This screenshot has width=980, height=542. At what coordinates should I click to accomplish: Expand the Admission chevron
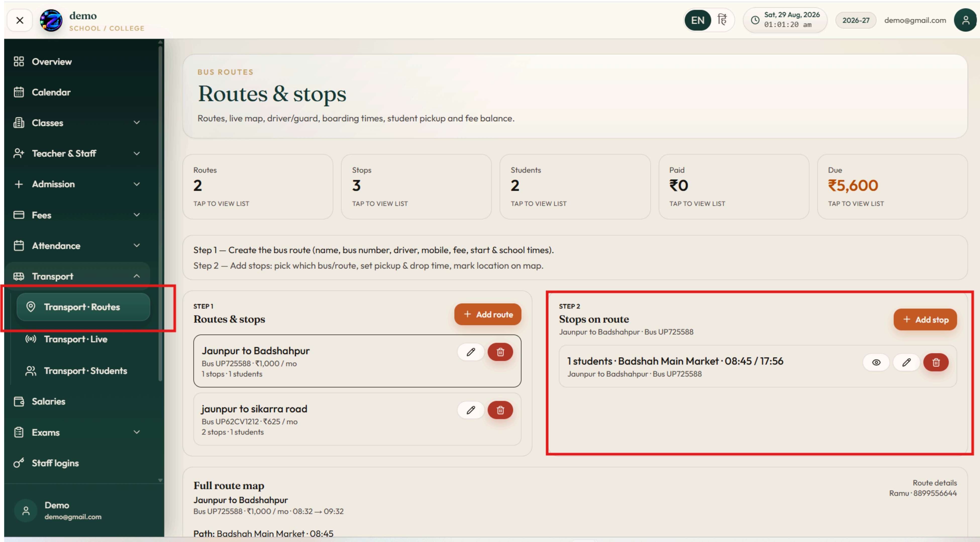point(137,184)
